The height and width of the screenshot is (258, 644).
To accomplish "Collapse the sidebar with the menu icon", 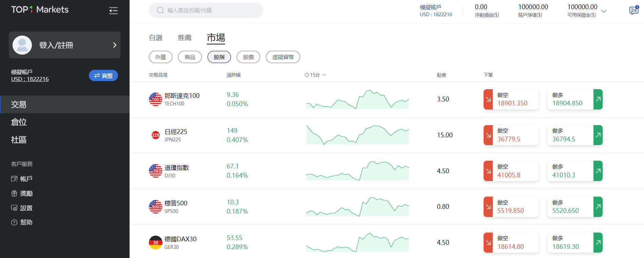I will 113,11.
